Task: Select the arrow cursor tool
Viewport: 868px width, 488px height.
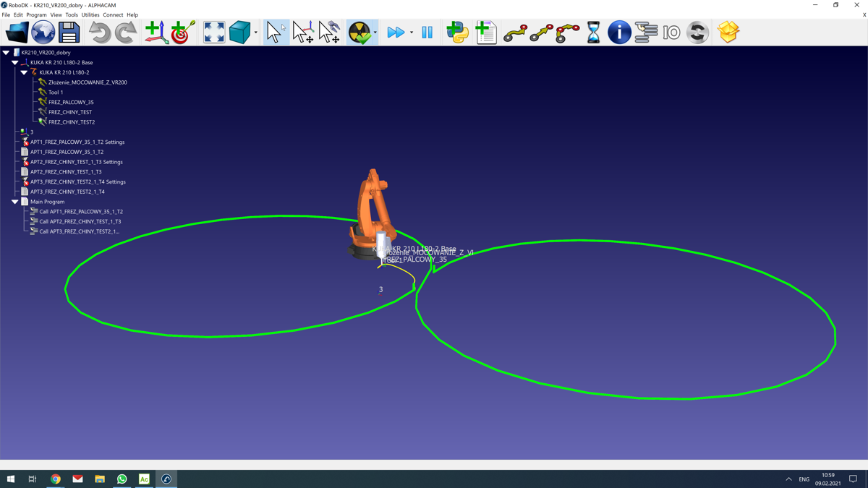Action: (x=274, y=33)
